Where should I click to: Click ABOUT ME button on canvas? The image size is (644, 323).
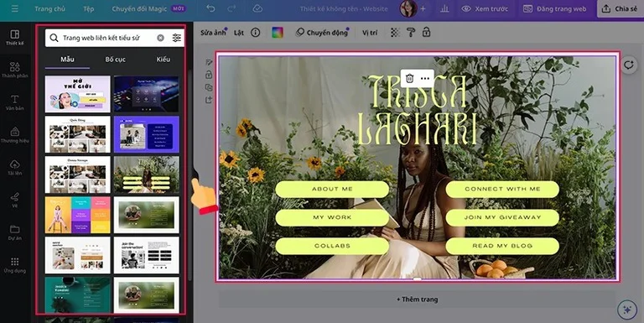[332, 189]
